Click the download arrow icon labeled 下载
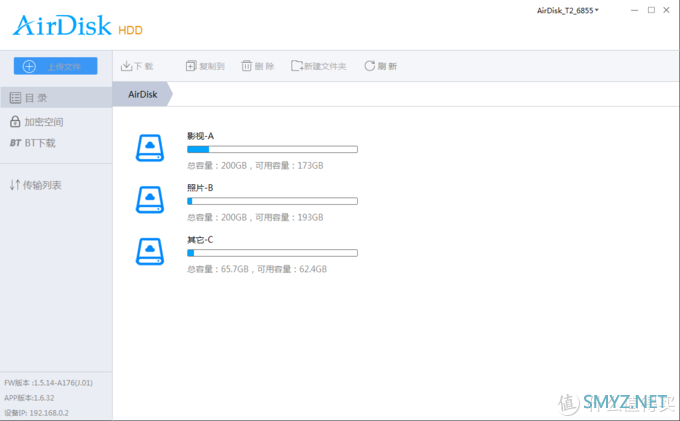The width and height of the screenshot is (680, 421). (126, 66)
